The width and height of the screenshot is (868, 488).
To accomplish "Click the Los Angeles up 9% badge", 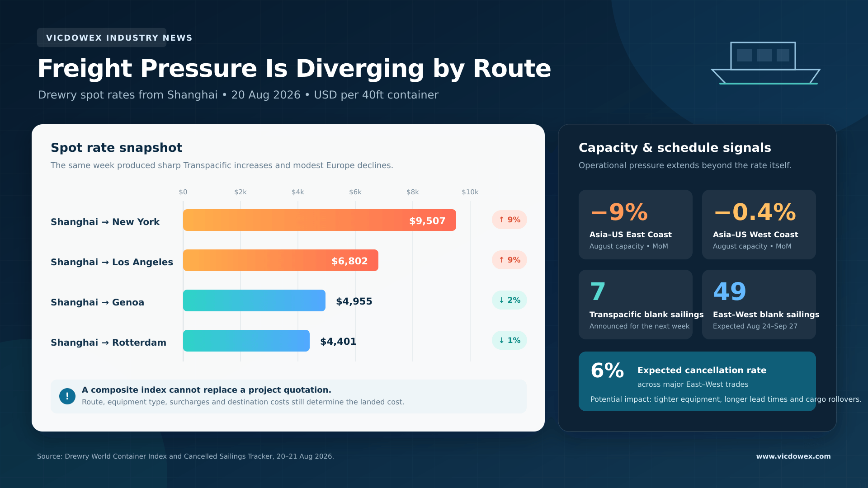I will click(x=509, y=260).
